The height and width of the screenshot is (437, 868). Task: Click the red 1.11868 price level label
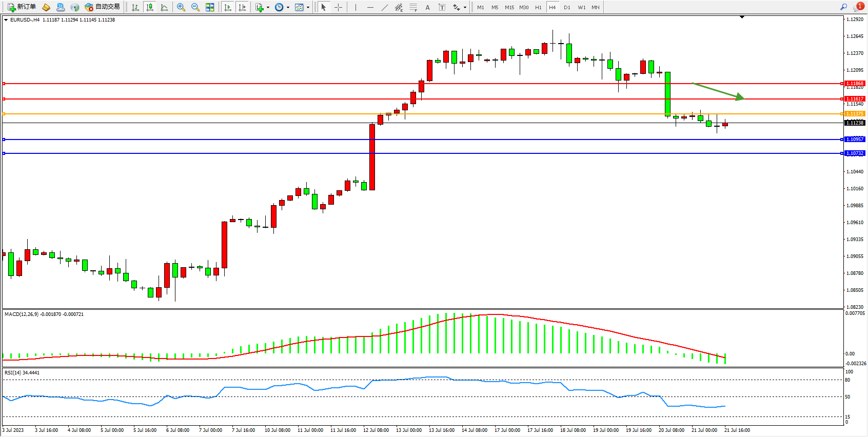(855, 83)
